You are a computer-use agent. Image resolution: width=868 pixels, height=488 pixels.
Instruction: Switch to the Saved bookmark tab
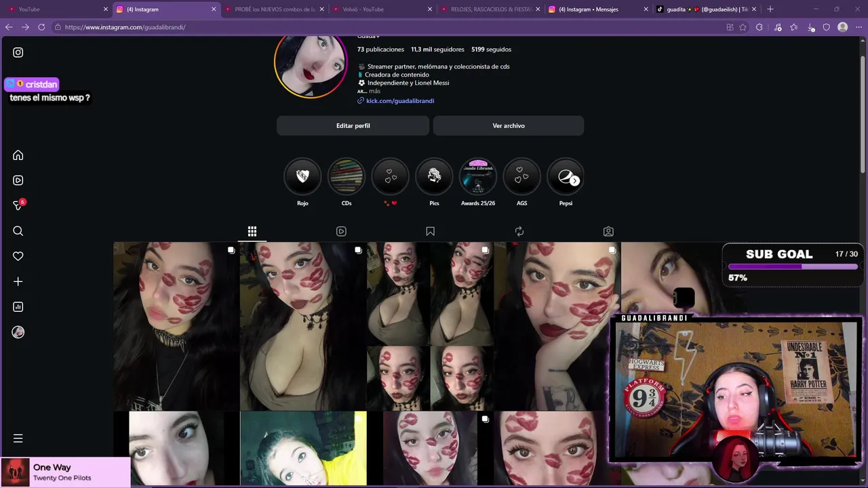click(430, 231)
